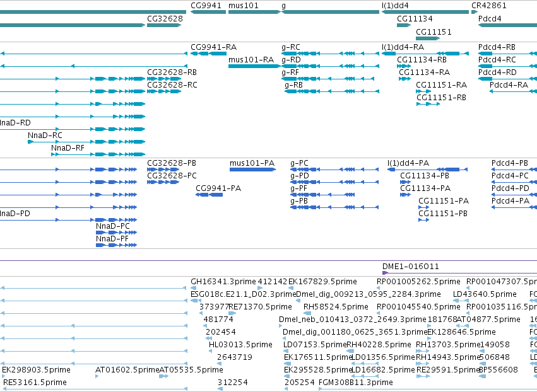The image size is (537, 392).
Task: Select the g gene span bar
Action: click(x=330, y=12)
